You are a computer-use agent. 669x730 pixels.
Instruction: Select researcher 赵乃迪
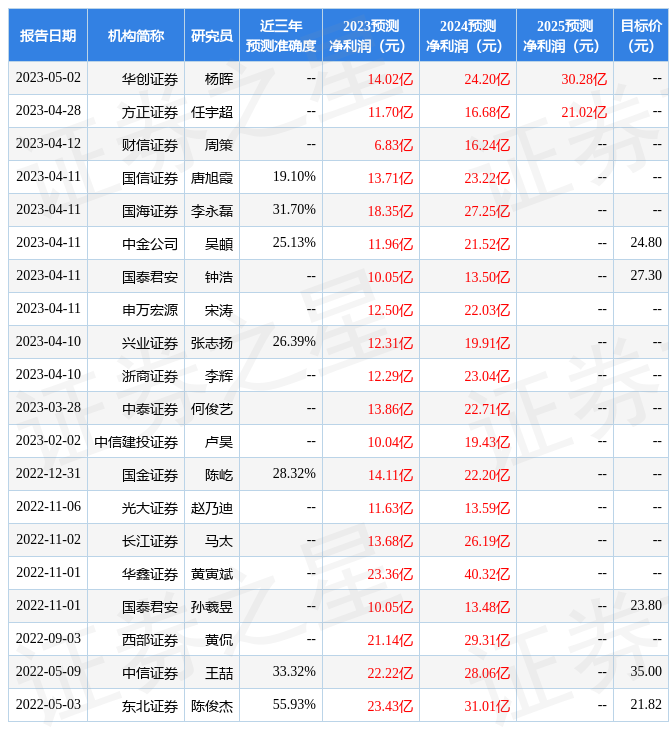pyautogui.click(x=212, y=509)
